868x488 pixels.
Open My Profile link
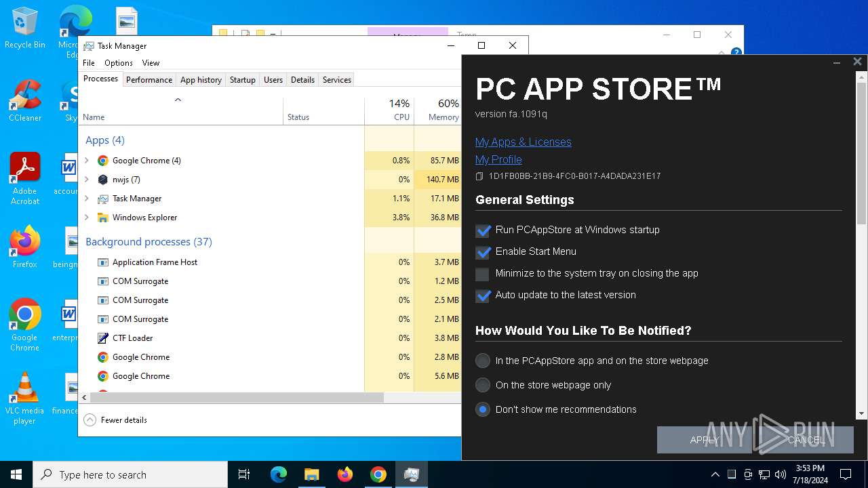point(498,159)
